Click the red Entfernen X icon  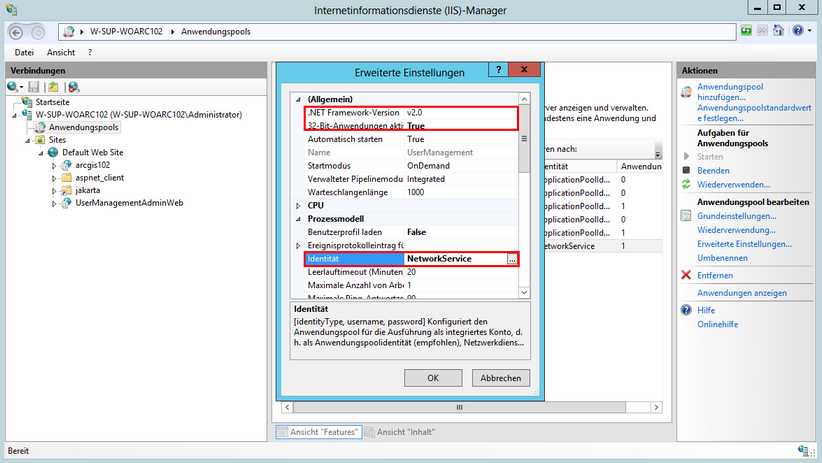pyautogui.click(x=686, y=275)
